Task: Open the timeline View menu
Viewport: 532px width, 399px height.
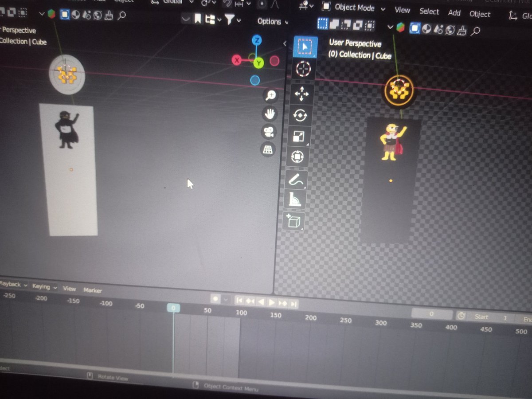Action: pos(69,288)
